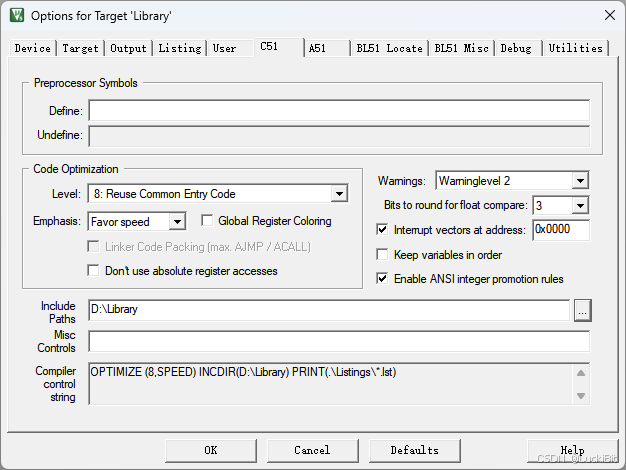Disable Enable ANSI integer promotion rules
The width and height of the screenshot is (626, 470).
(382, 278)
